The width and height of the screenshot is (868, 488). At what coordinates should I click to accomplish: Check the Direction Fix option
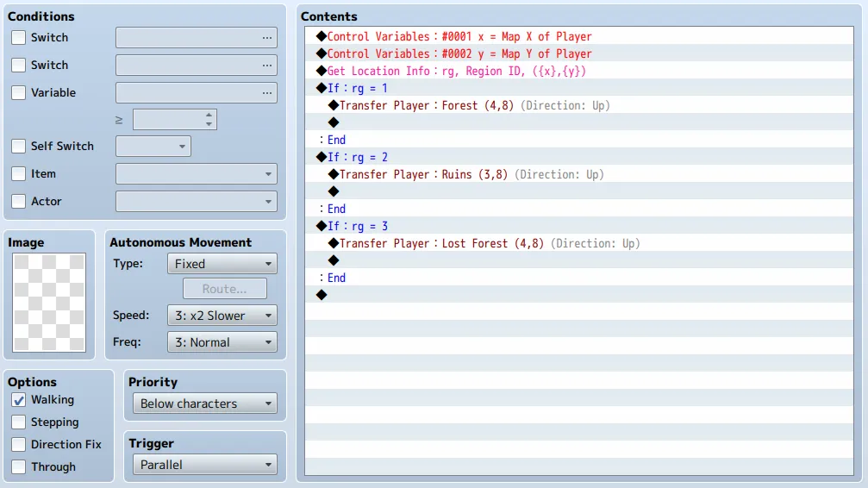(x=18, y=444)
